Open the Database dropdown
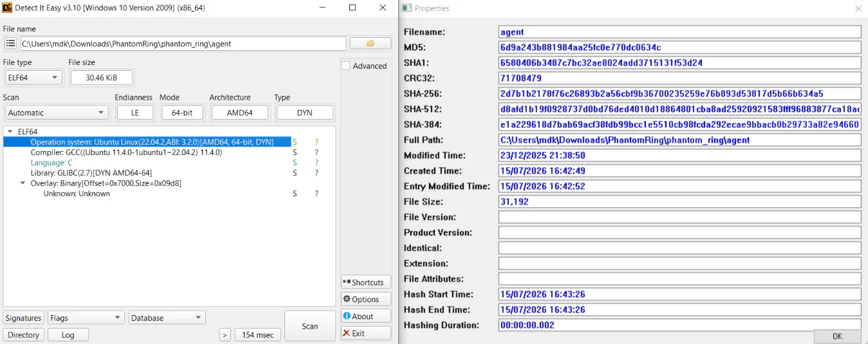 tap(167, 318)
